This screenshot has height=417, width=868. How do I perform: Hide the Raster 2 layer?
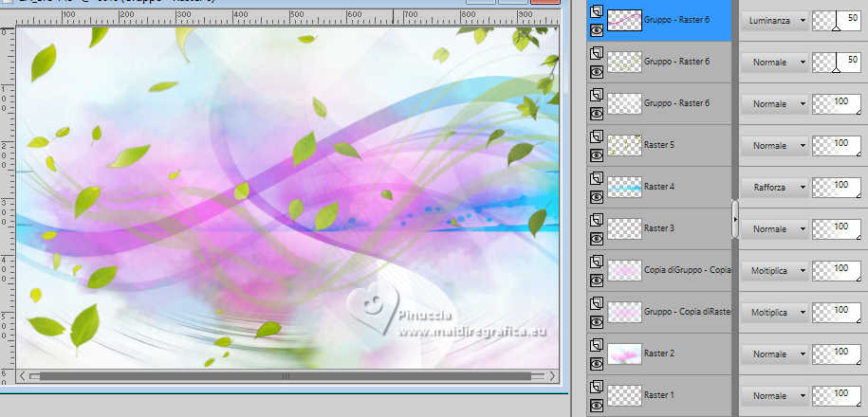click(x=596, y=364)
